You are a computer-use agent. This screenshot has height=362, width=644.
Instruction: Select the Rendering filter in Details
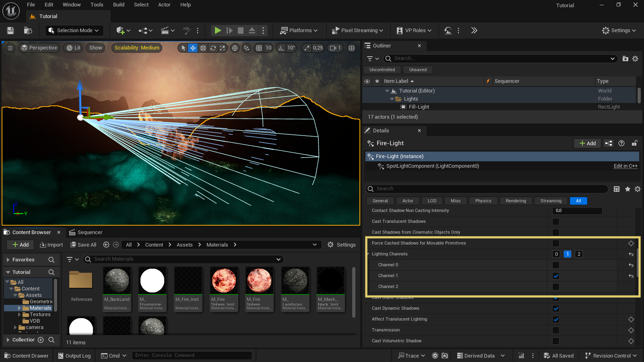coord(516,201)
